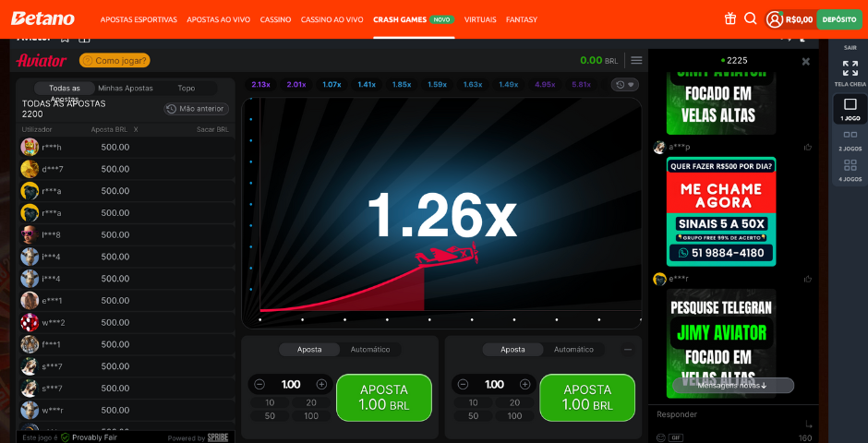Screen dimensions: 868x443
Task: Click right bet amount input 1.00
Action: pos(494,384)
